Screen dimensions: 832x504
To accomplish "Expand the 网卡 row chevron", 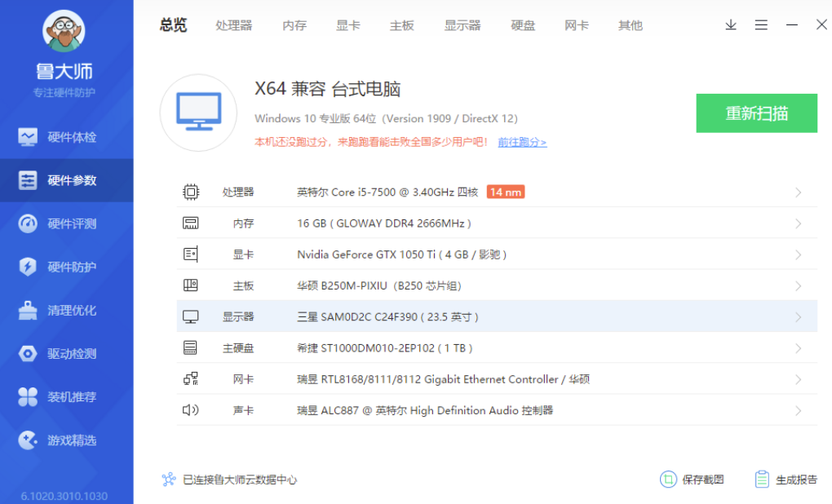I will 798,380.
